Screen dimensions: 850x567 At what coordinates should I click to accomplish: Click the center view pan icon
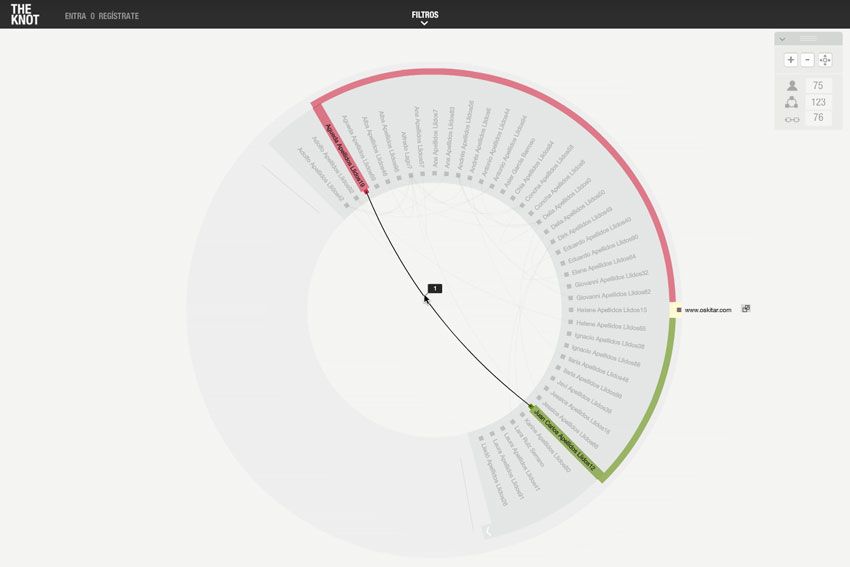coord(825,60)
